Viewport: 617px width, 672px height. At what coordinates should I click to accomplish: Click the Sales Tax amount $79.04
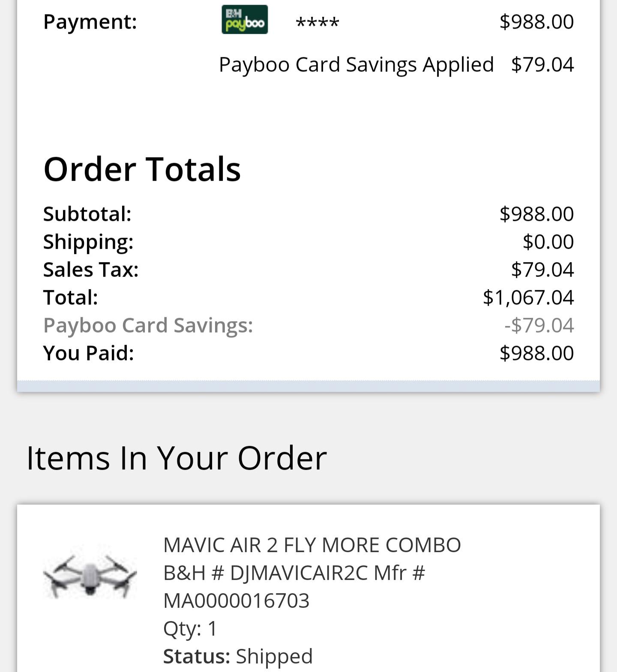(x=542, y=269)
